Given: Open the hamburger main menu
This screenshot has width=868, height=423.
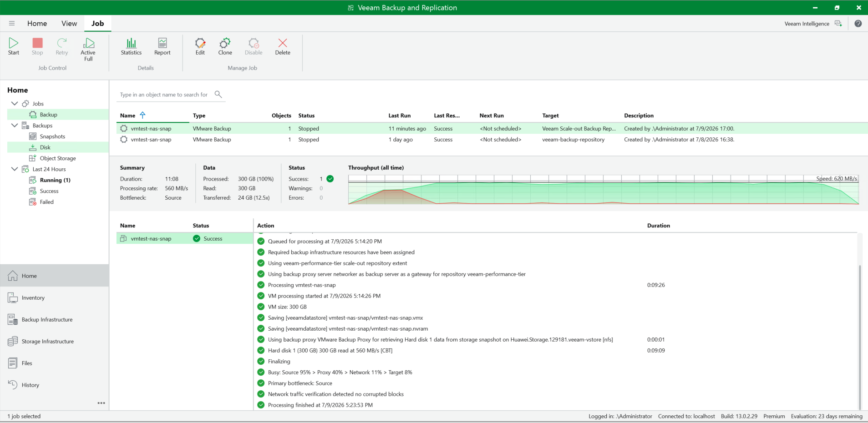Looking at the screenshot, I should [x=12, y=23].
